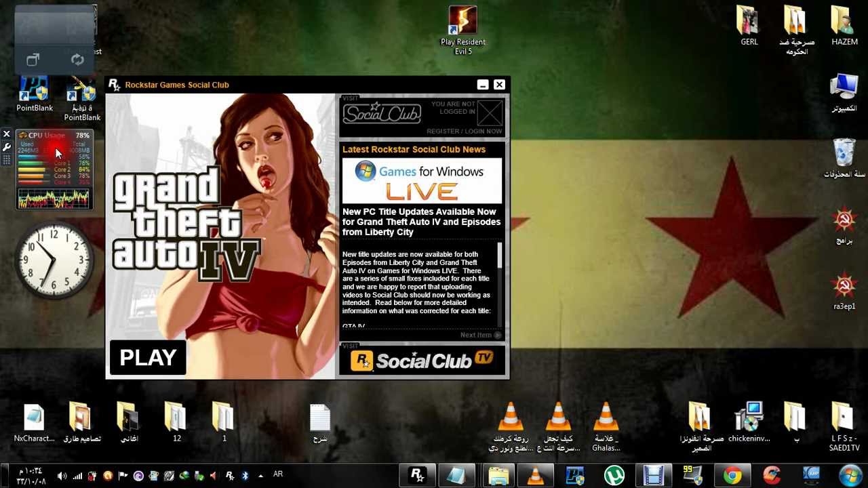
Task: Open the Games for Windows LIVE banner
Action: pyautogui.click(x=422, y=181)
